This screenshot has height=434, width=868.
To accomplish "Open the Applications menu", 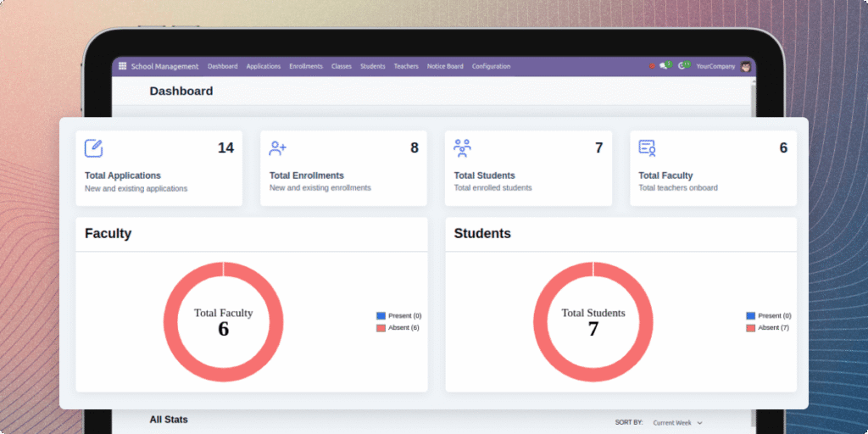I will pyautogui.click(x=263, y=66).
